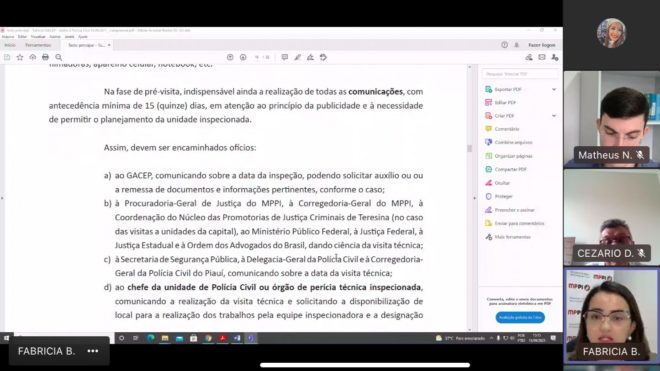Click the Fazer logon link
Image resolution: width=660 pixels, height=371 pixels.
pos(542,45)
